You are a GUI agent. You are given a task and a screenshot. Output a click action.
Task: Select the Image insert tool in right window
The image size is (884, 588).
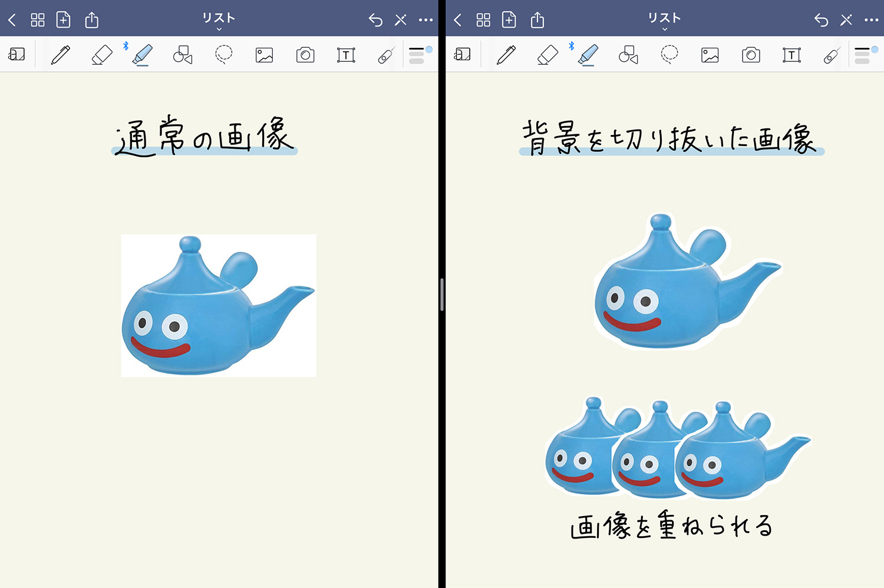pos(710,55)
